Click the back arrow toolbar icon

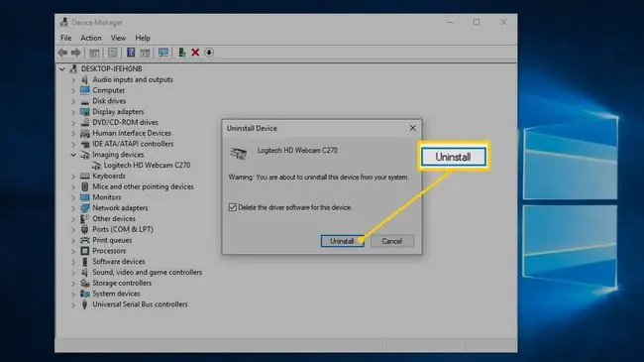click(x=62, y=53)
